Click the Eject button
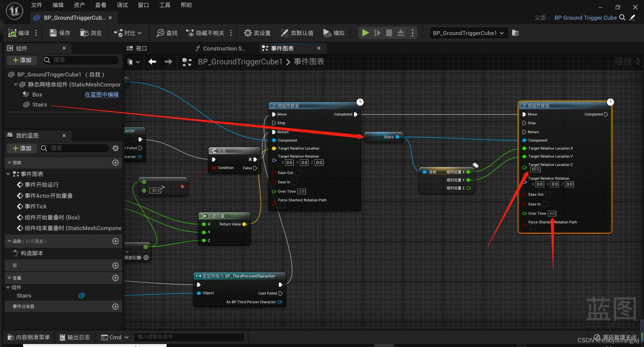The image size is (644, 347). pos(401,33)
